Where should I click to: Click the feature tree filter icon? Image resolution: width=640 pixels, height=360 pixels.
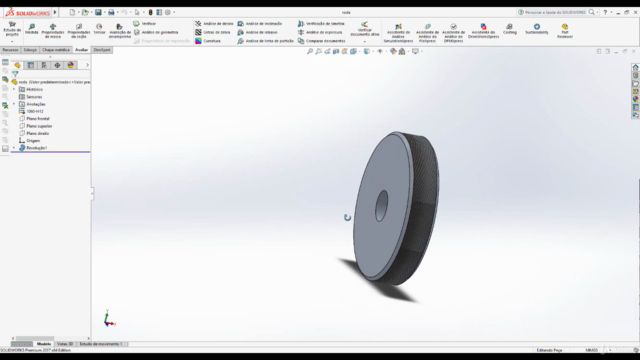pyautogui.click(x=15, y=74)
